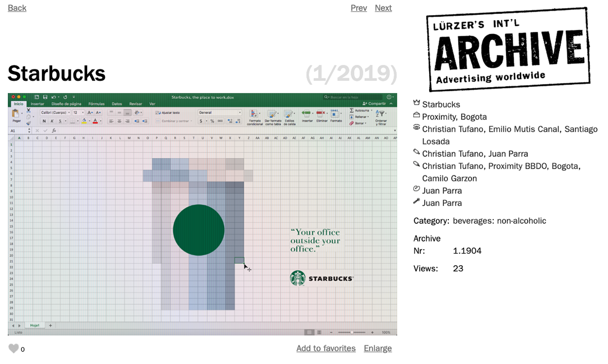Click the A1 name box
This screenshot has width=608, height=364.
[20, 131]
